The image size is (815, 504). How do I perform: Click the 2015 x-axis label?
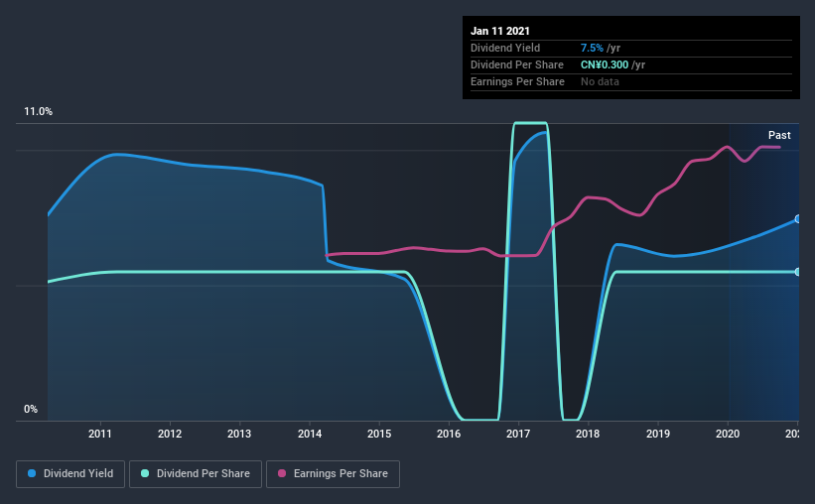pos(379,434)
